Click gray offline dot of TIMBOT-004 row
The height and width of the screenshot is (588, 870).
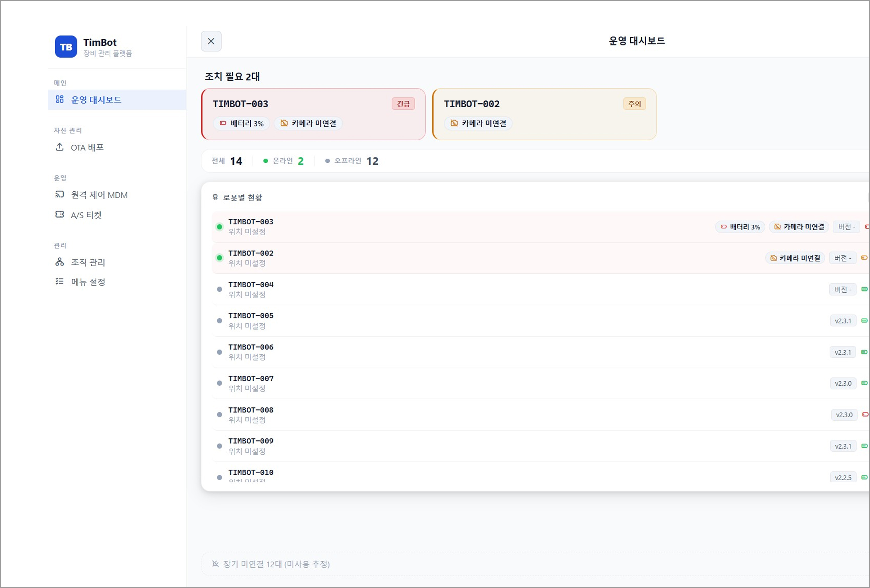coord(220,289)
